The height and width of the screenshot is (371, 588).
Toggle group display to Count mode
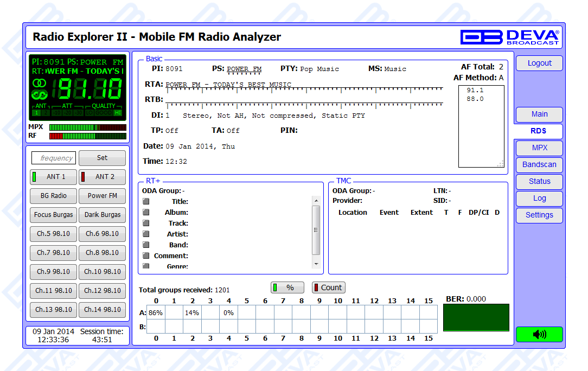pyautogui.click(x=329, y=287)
